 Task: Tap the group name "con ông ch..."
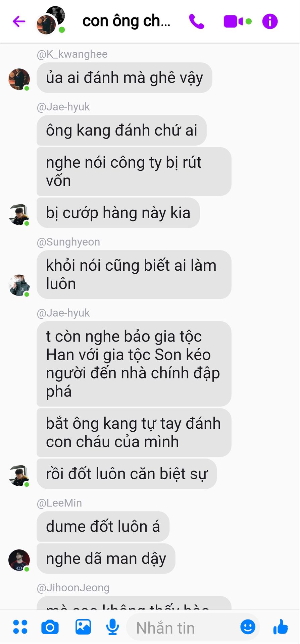127,21
